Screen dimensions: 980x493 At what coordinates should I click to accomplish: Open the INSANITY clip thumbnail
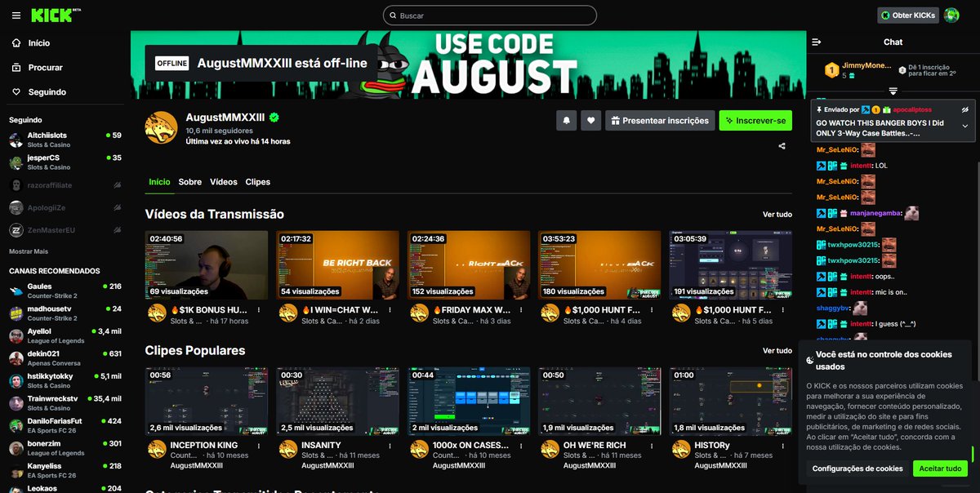(x=338, y=401)
